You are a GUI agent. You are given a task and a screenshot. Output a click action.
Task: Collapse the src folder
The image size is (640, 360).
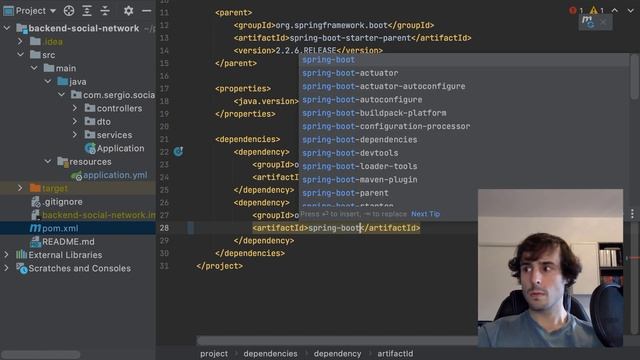click(20, 55)
